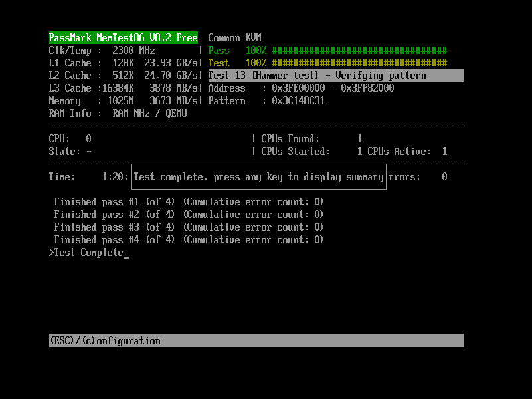Image resolution: width=532 pixels, height=399 pixels.
Task: Click the Finished pass #4 log line
Action: [189, 240]
